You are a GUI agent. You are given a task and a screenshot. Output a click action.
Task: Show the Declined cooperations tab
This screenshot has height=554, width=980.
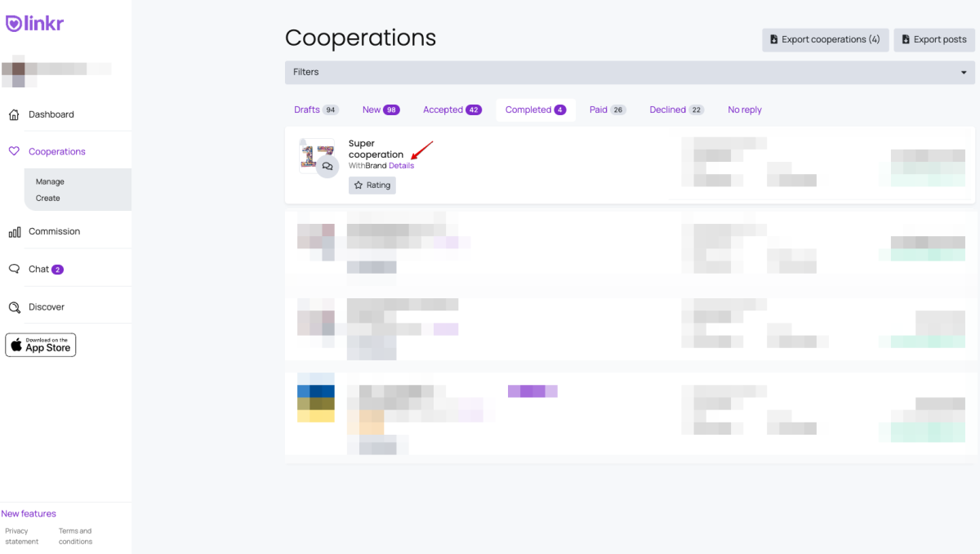[676, 109]
